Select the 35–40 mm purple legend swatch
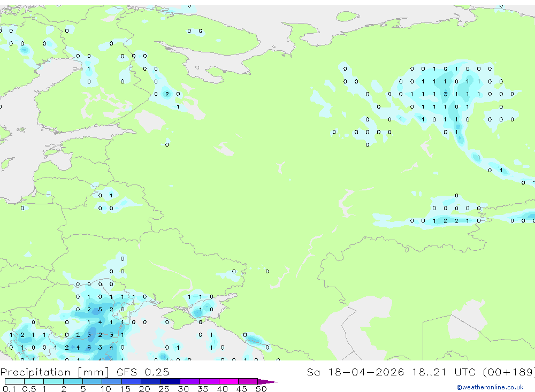 coord(209,381)
